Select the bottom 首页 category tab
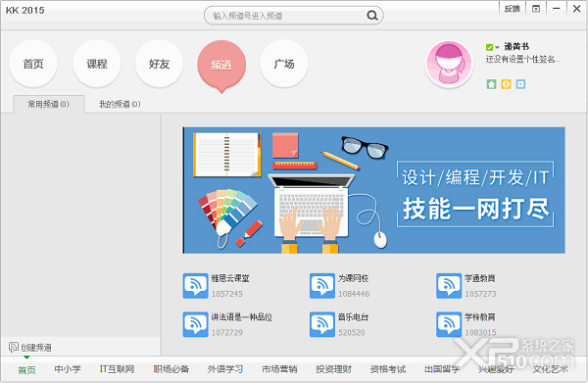The image size is (588, 383). (26, 370)
